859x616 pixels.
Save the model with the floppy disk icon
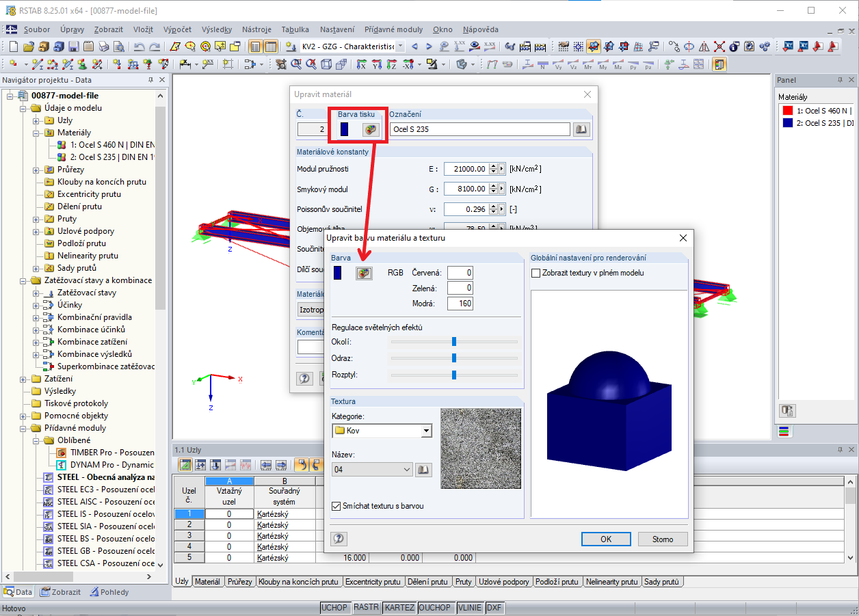73,46
